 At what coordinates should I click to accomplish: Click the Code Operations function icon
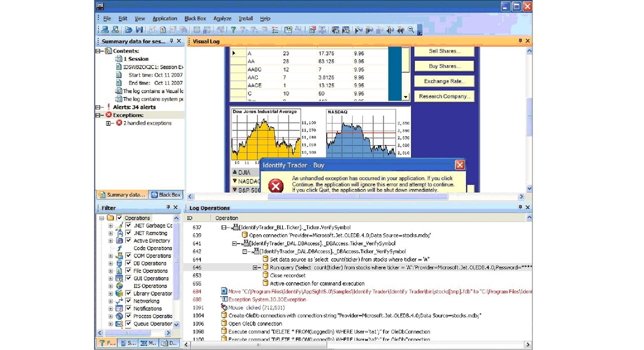tap(119, 248)
